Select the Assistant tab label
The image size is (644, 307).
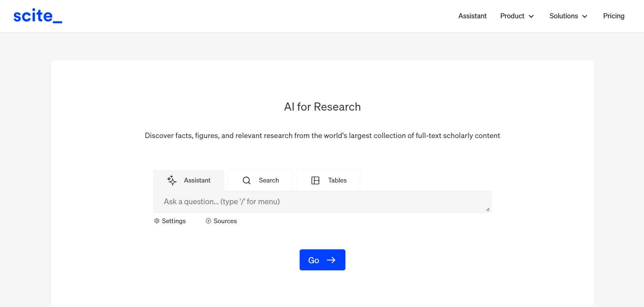pyautogui.click(x=197, y=180)
